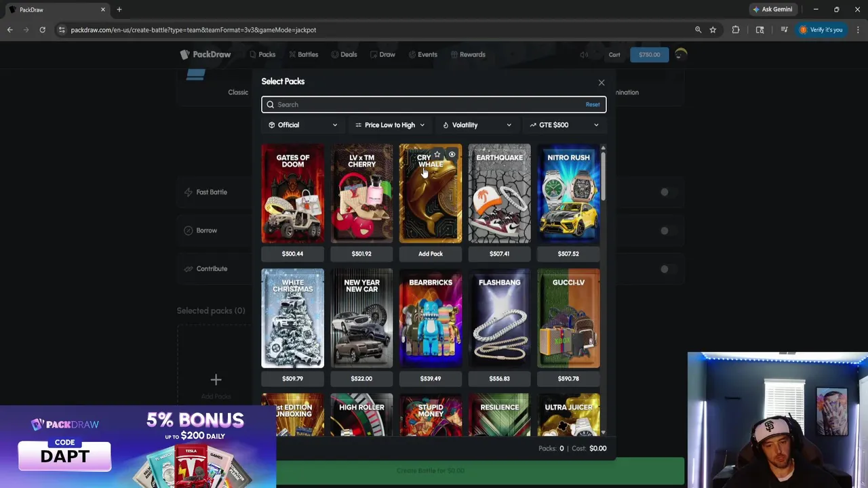This screenshot has width=868, height=488.
Task: Click the plus icon to add a pack
Action: [x=216, y=380]
